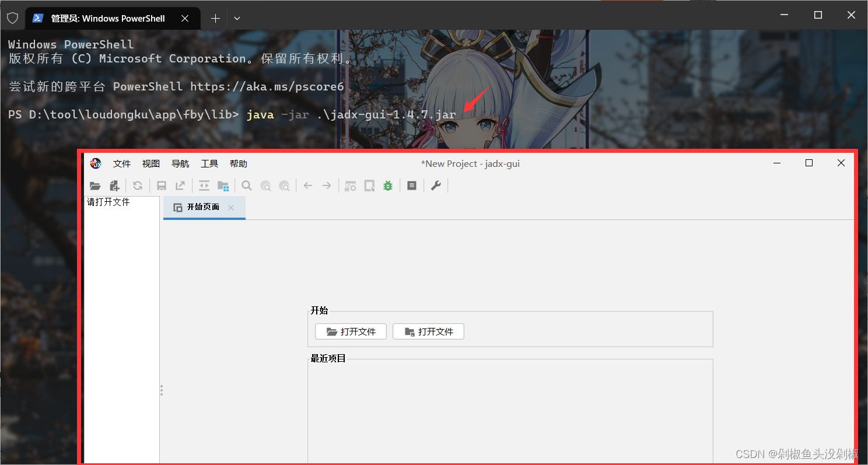868x465 pixels.
Task: Maximize the Windows Terminal window
Action: [x=818, y=15]
